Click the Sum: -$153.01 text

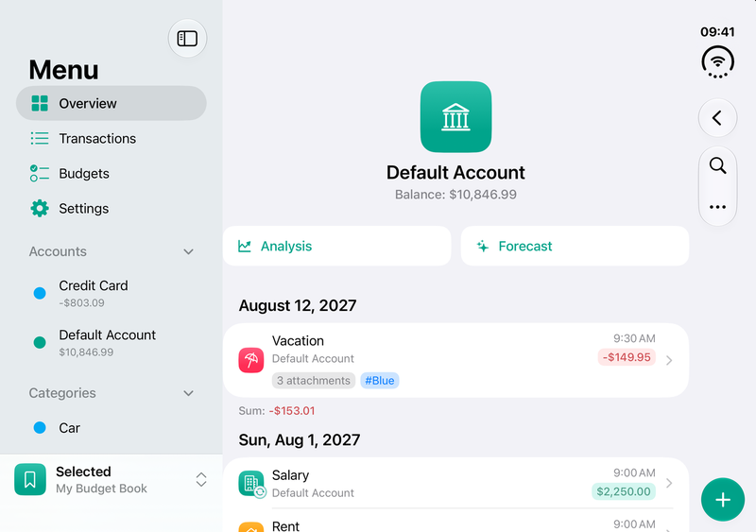click(x=277, y=411)
